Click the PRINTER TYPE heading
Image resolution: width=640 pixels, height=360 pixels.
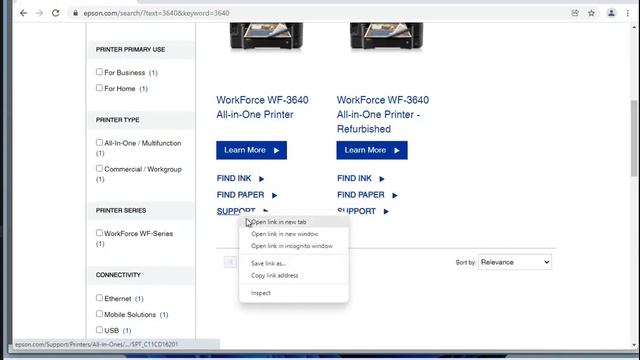click(x=118, y=120)
